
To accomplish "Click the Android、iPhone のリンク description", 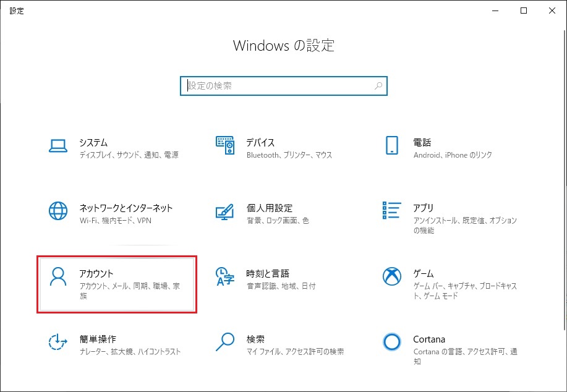I will pos(453,155).
